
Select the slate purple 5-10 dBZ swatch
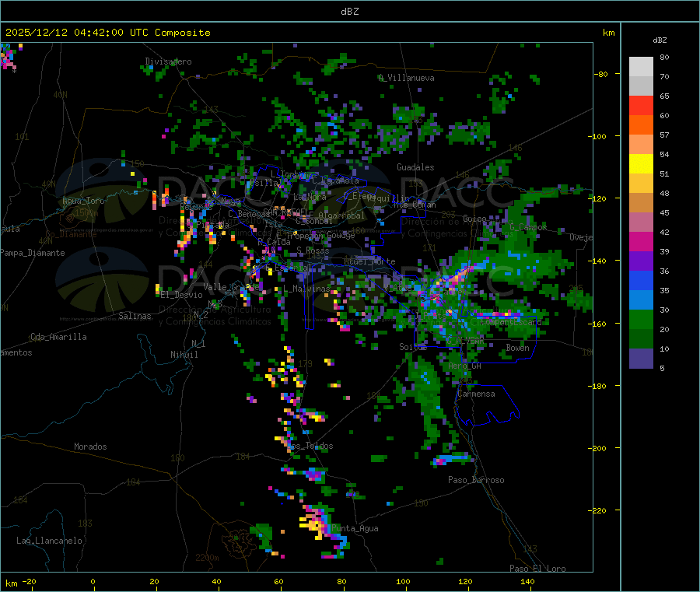(641, 359)
